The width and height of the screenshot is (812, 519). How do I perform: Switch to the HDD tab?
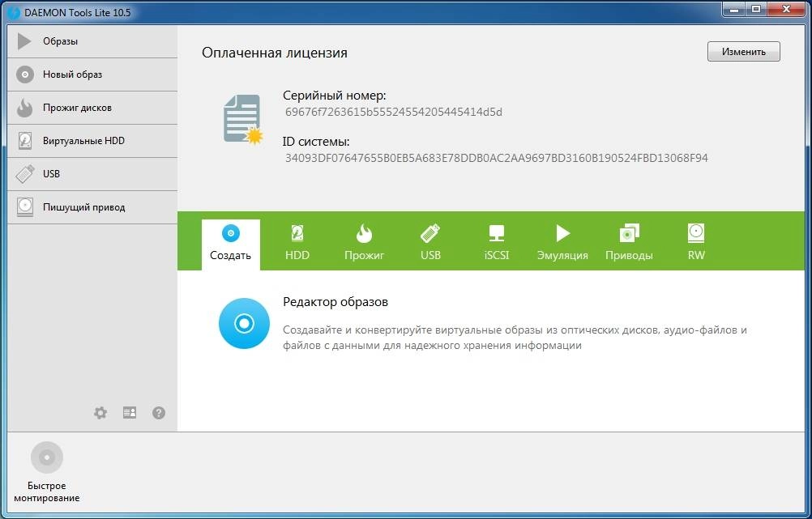pos(297,242)
